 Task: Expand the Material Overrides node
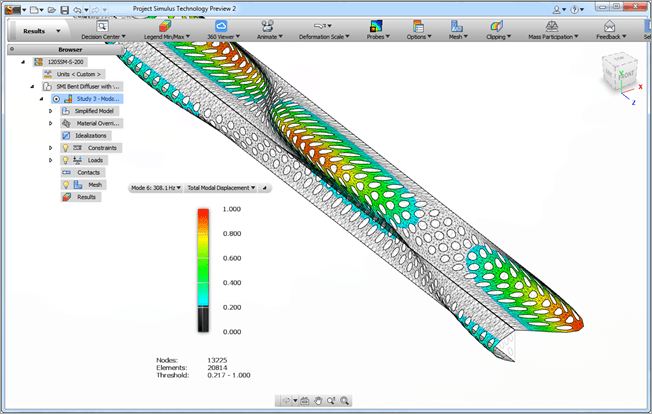pos(51,123)
